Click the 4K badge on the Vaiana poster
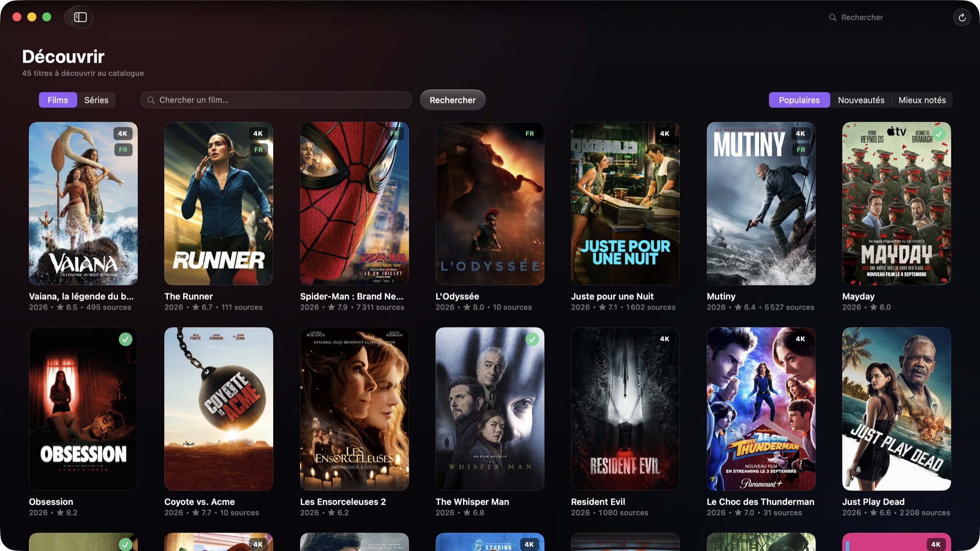This screenshot has height=551, width=980. [122, 134]
